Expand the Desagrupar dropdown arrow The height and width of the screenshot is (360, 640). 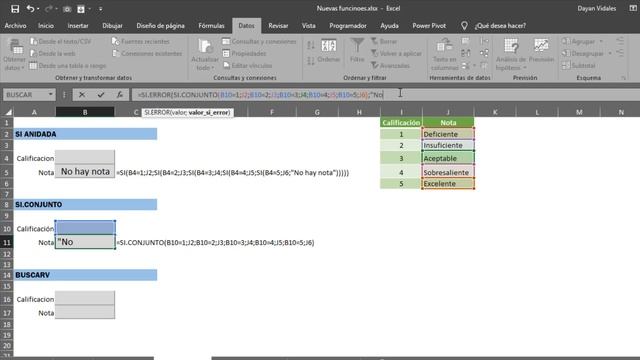(610, 53)
